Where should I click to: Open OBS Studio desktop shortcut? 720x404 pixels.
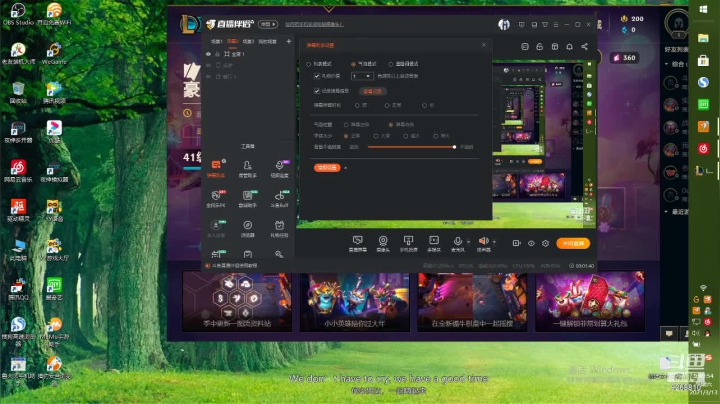(18, 14)
